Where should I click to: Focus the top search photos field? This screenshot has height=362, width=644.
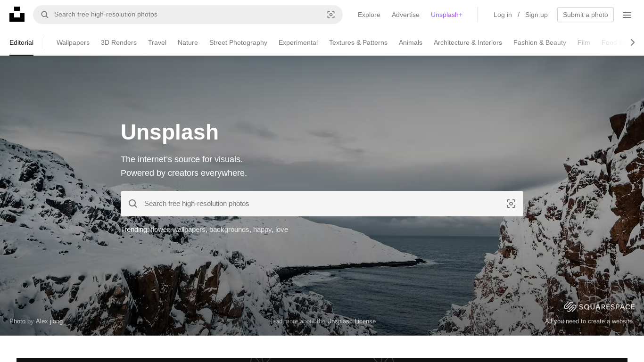coord(189,15)
